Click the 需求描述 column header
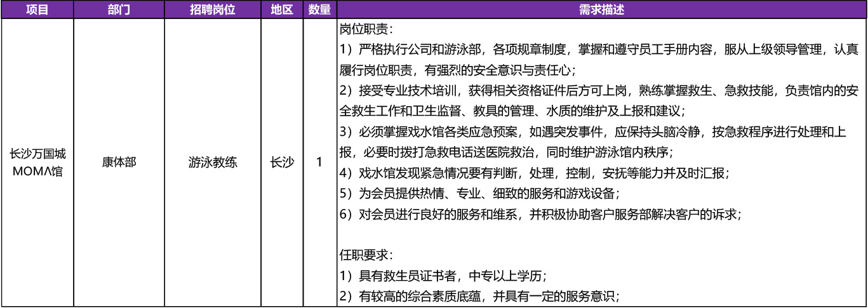 601,10
